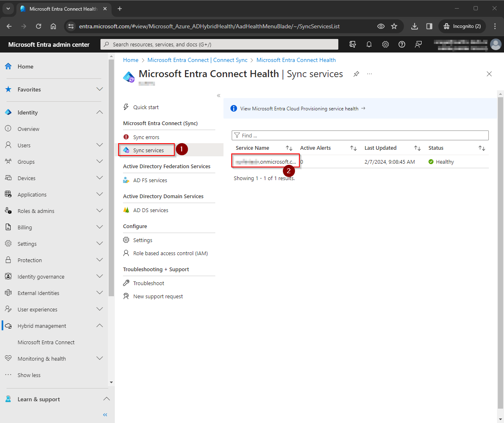Bookmark this page with star icon
The image size is (504, 423).
click(x=394, y=26)
